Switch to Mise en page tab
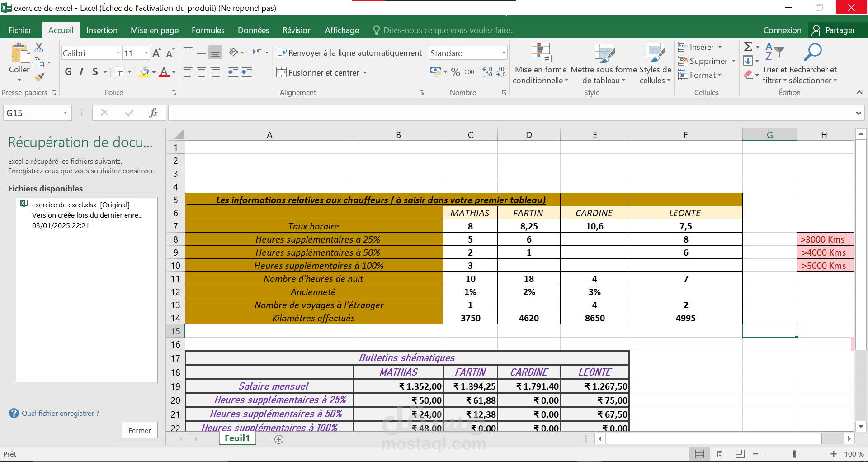This screenshot has height=462, width=868. [x=155, y=30]
